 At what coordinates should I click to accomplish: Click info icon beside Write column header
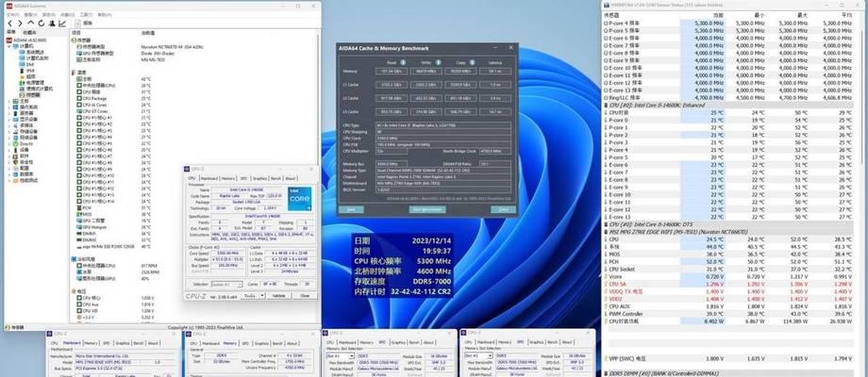[x=438, y=62]
